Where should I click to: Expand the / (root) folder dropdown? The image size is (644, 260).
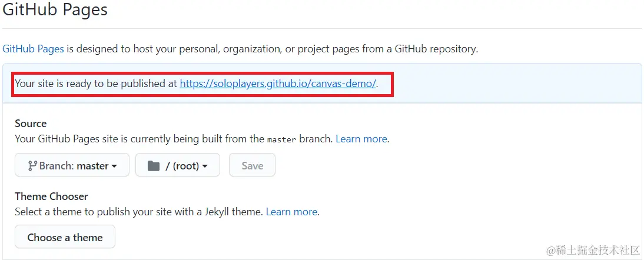click(x=177, y=165)
